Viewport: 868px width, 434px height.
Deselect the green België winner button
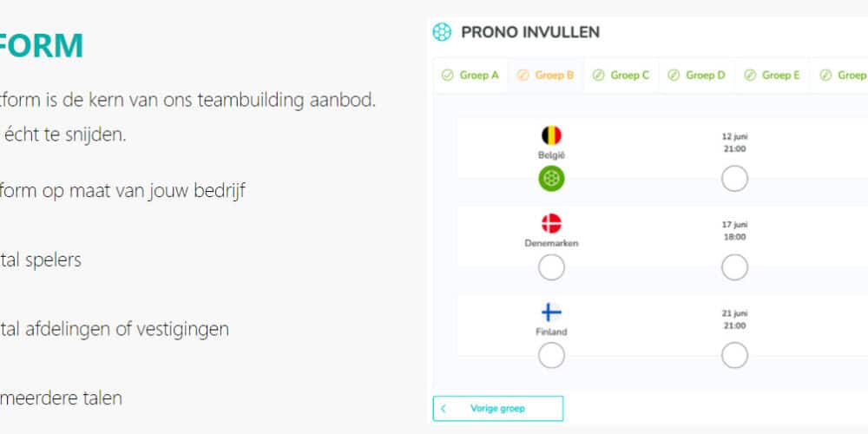tap(551, 180)
